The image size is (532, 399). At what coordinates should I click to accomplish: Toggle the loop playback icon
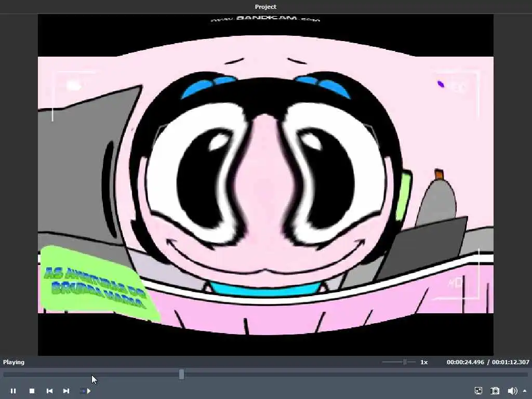(86, 391)
